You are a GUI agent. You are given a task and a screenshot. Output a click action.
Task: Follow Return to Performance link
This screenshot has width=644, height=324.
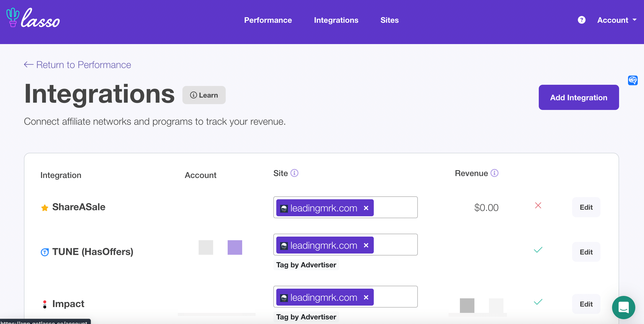click(x=77, y=65)
